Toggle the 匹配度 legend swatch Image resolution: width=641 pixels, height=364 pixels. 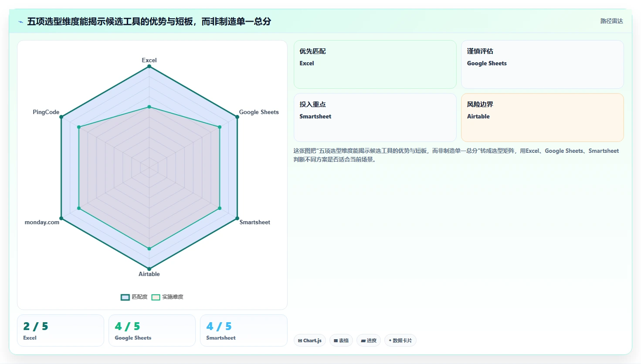(125, 297)
